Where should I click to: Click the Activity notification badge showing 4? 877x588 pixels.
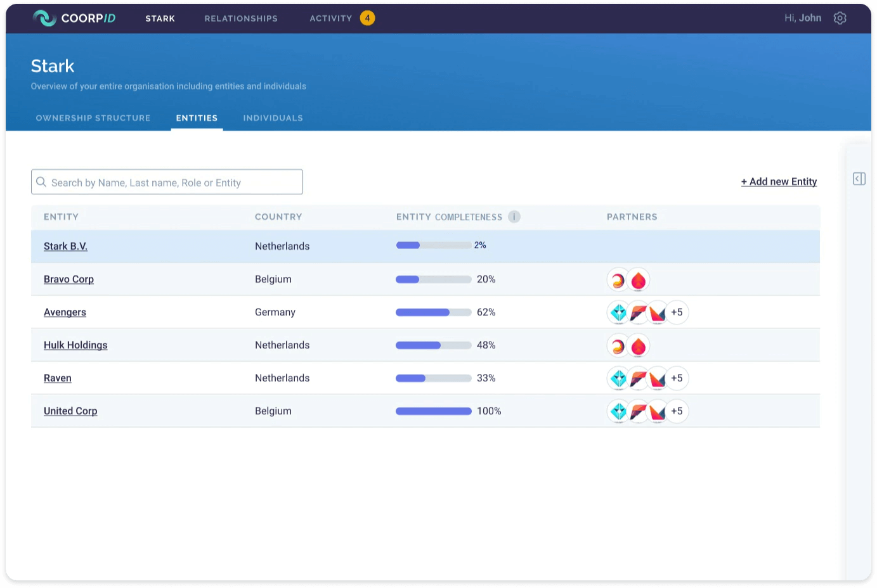[367, 18]
